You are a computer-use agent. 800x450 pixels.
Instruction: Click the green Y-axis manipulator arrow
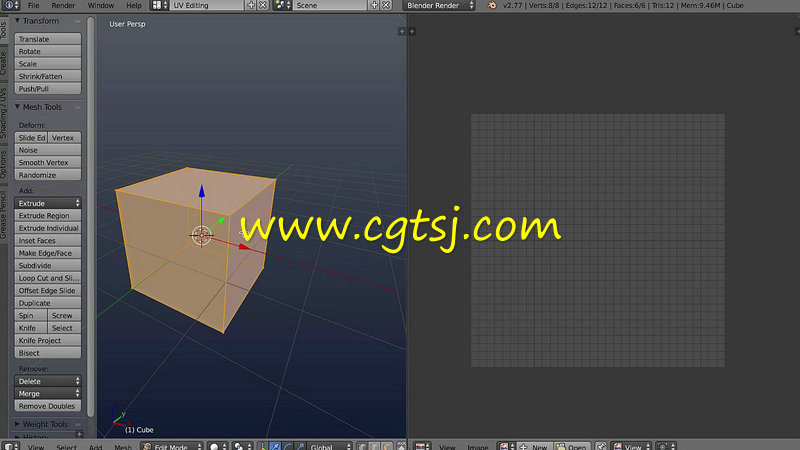coord(221,221)
